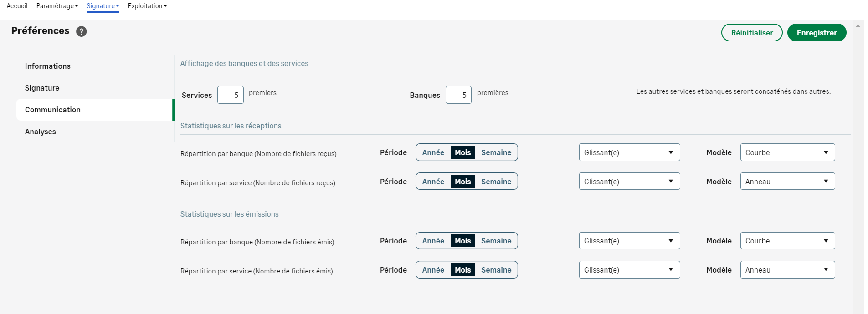This screenshot has width=868, height=314.
Task: Open Modèle Courbe dropdown for received files by bank
Action: 787,152
